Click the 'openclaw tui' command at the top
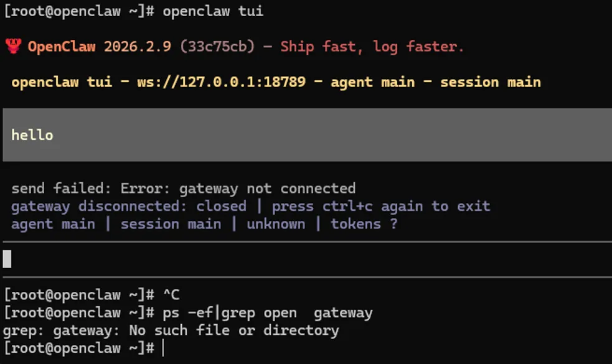This screenshot has height=364, width=612. [x=213, y=12]
